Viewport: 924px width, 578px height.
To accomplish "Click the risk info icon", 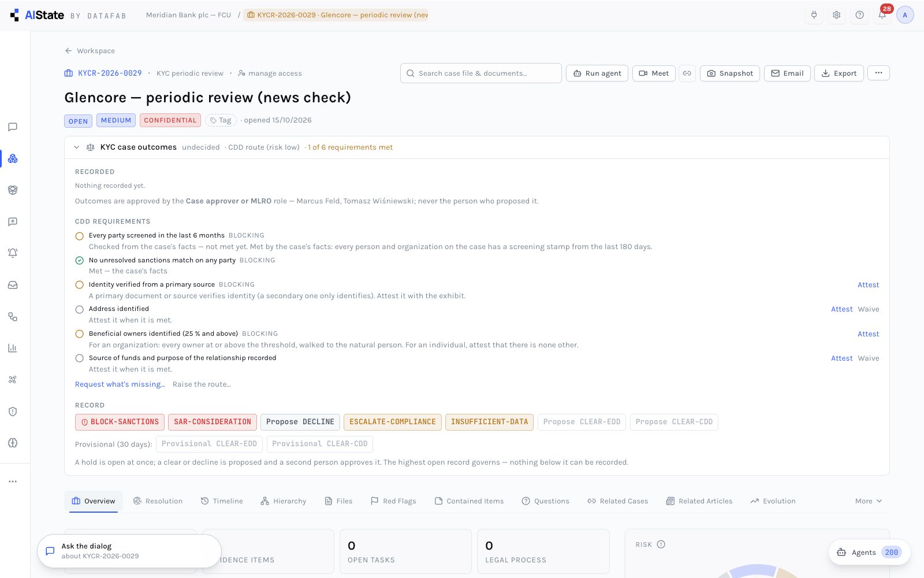I will (x=661, y=544).
